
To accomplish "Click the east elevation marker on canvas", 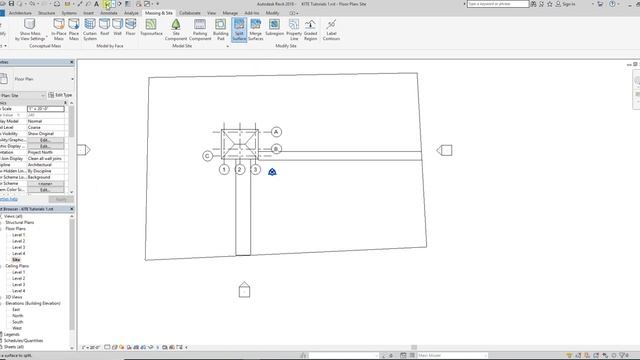I will tap(444, 150).
